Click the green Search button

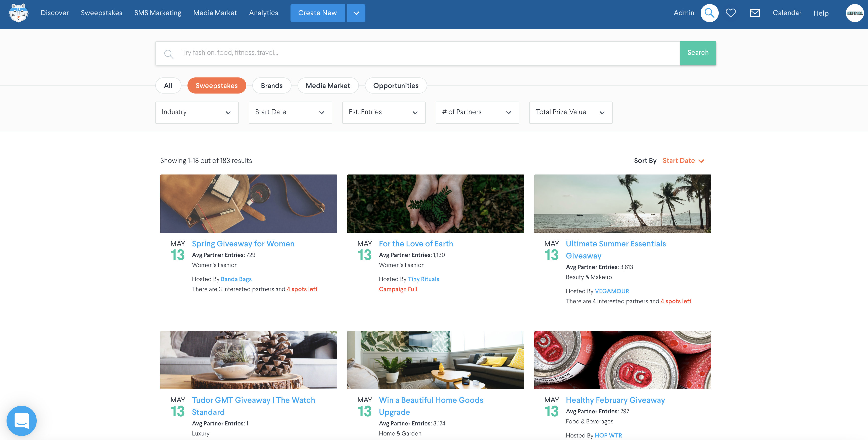tap(698, 53)
